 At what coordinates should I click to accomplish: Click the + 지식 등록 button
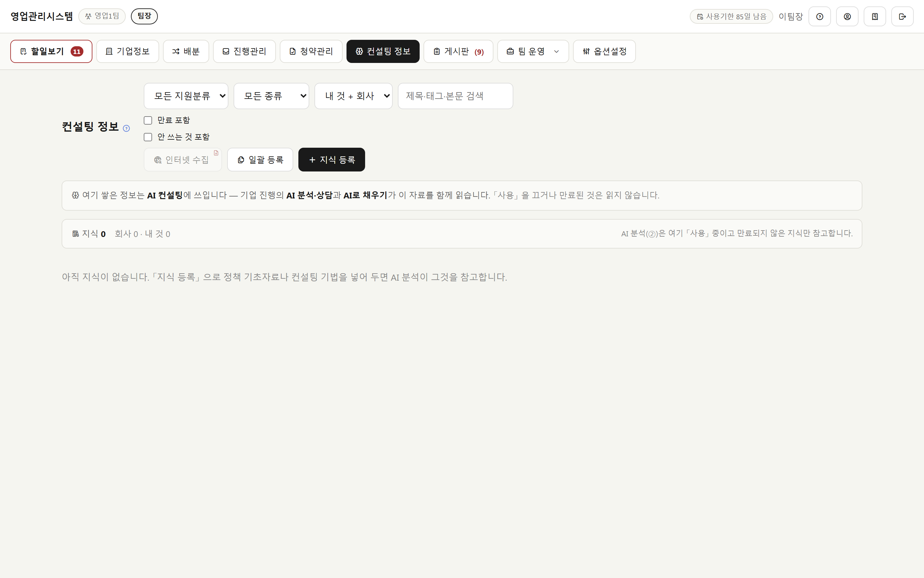[x=331, y=160]
